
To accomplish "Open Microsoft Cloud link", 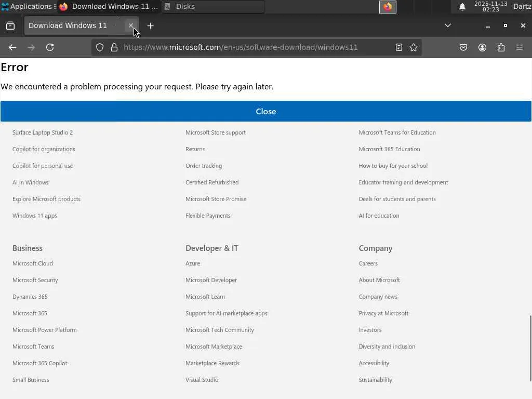I will click(33, 263).
